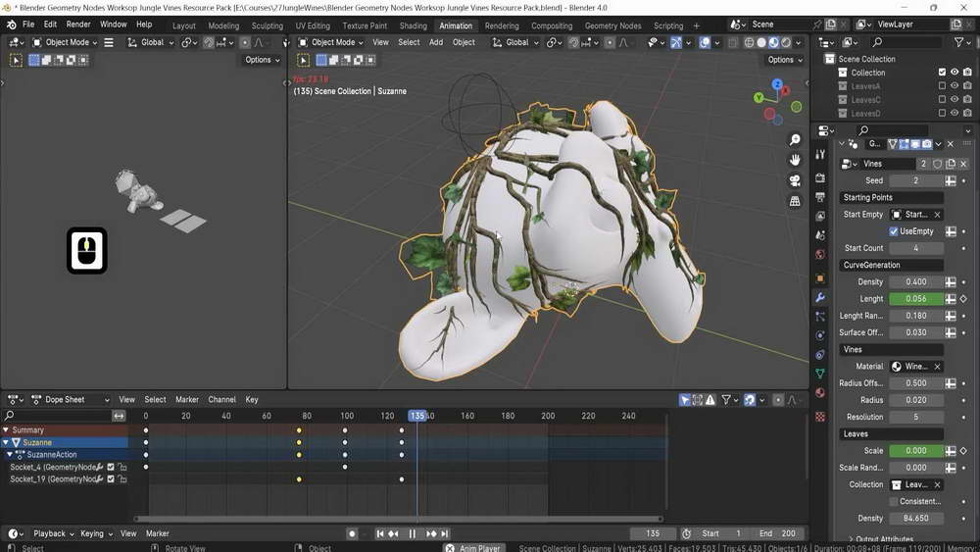Collapse the geometry nodes modifier panel
The height and width of the screenshot is (552, 980).
tap(841, 144)
